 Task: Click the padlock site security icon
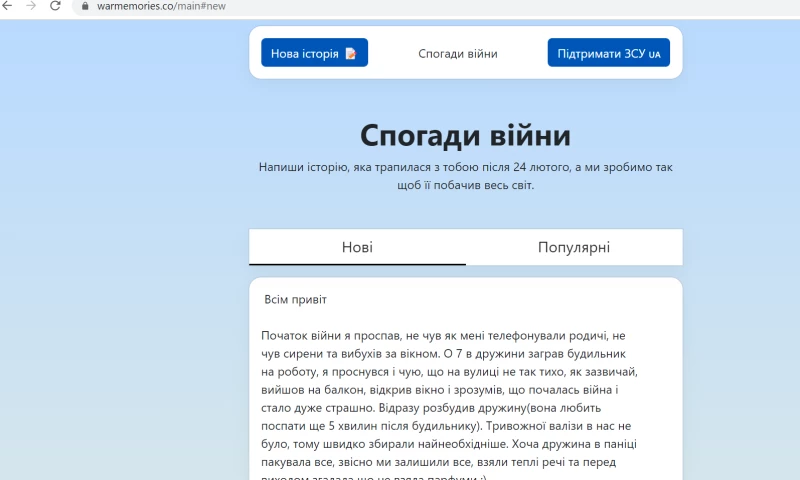click(x=85, y=6)
